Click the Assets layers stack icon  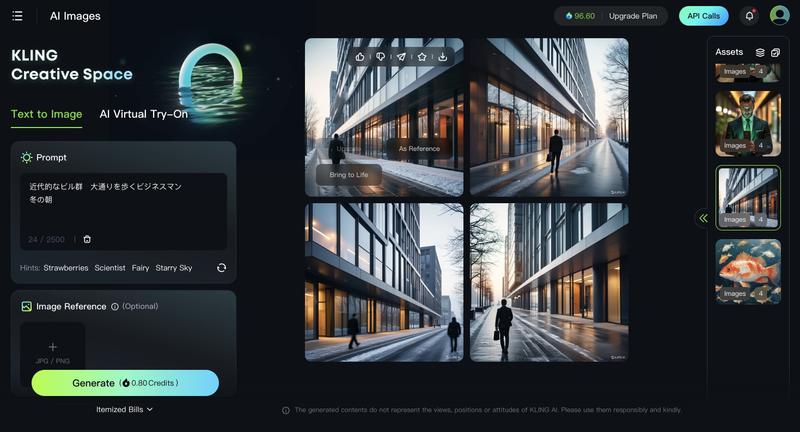(760, 52)
